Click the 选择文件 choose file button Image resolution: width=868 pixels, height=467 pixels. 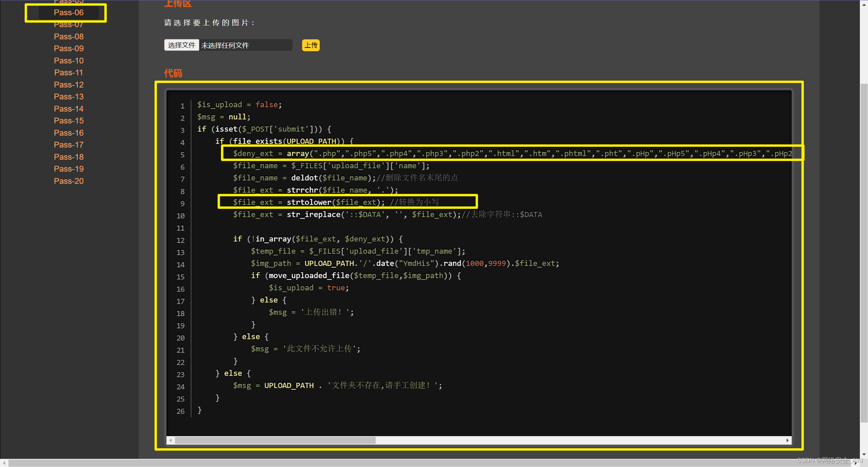(x=181, y=45)
